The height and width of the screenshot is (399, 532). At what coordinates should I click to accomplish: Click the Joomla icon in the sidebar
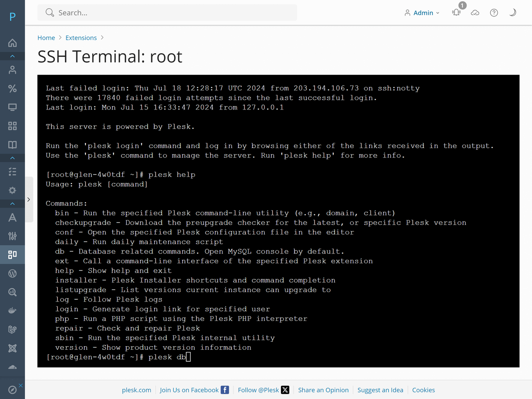tap(12, 348)
